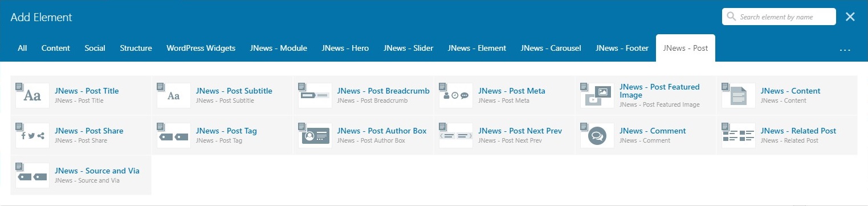Open the JNews - Hero tab

pos(345,48)
